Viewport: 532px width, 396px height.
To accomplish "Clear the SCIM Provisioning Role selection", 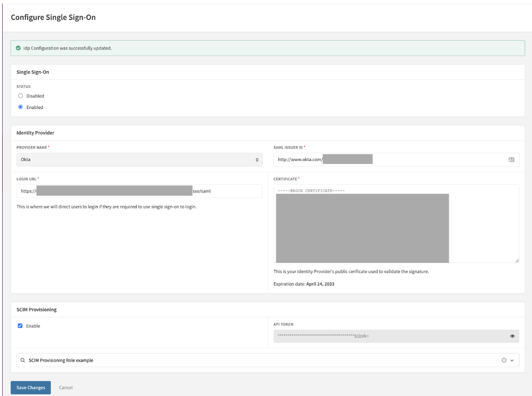I will 504,360.
